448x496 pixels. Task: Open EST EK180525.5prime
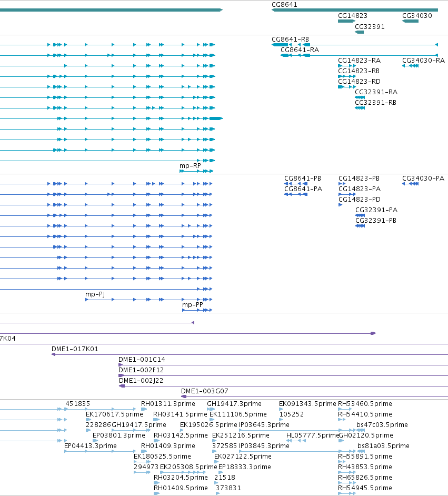(162, 457)
